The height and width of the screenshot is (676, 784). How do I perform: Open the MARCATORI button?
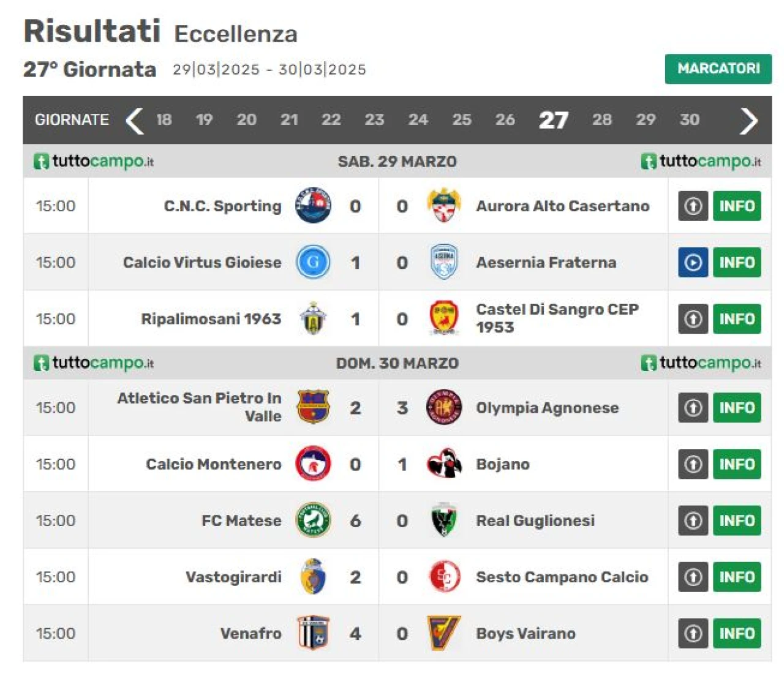coord(718,69)
